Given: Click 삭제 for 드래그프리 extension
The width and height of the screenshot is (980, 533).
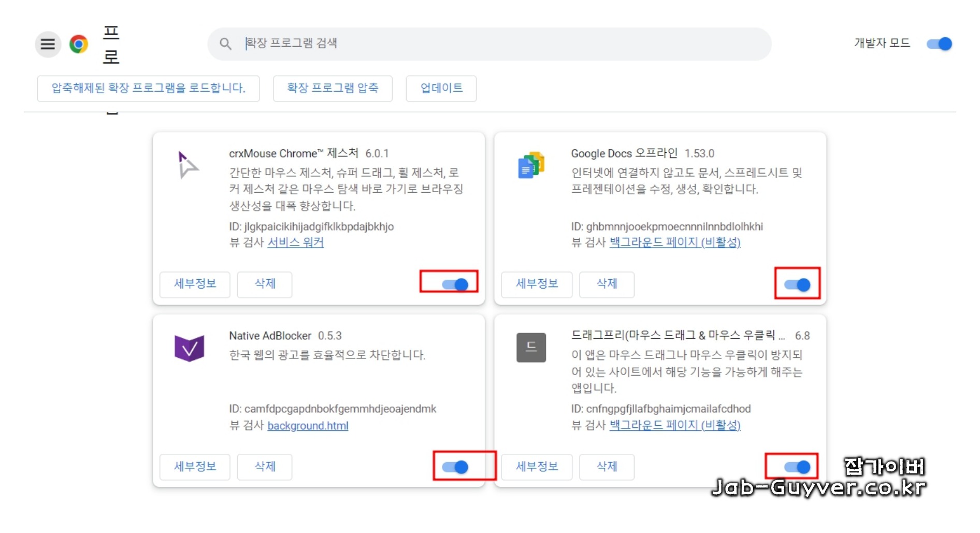Looking at the screenshot, I should tap(607, 467).
